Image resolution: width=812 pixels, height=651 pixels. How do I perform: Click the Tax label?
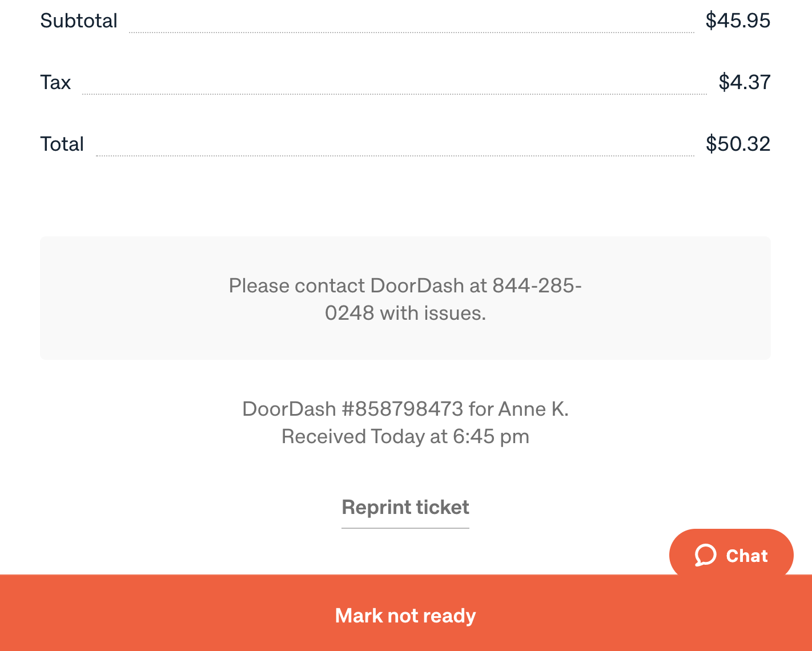[x=55, y=82]
